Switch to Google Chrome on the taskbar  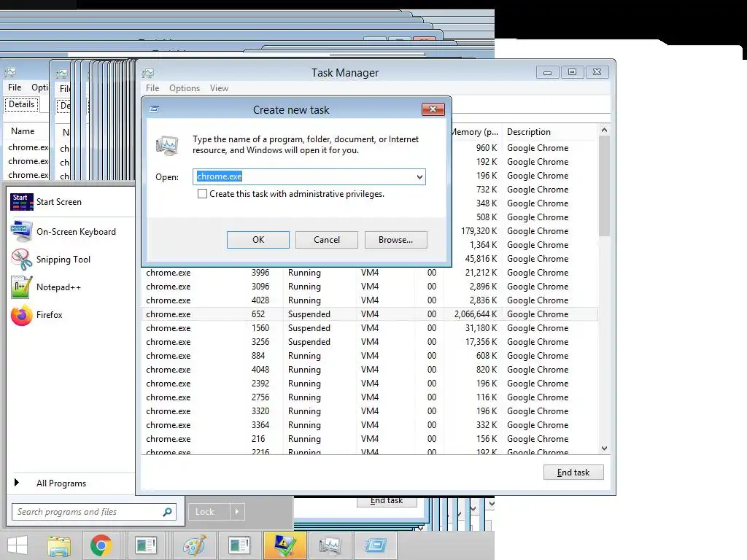(x=101, y=545)
